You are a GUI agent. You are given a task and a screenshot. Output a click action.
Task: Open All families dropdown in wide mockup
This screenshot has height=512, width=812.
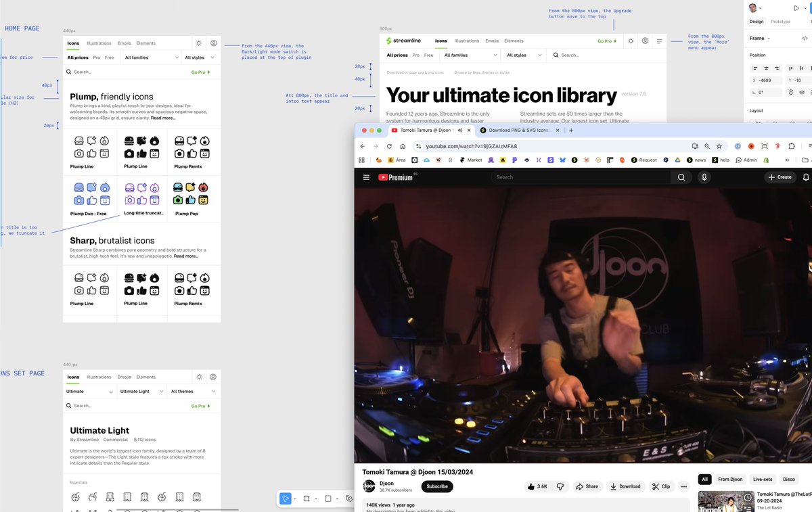pyautogui.click(x=471, y=55)
